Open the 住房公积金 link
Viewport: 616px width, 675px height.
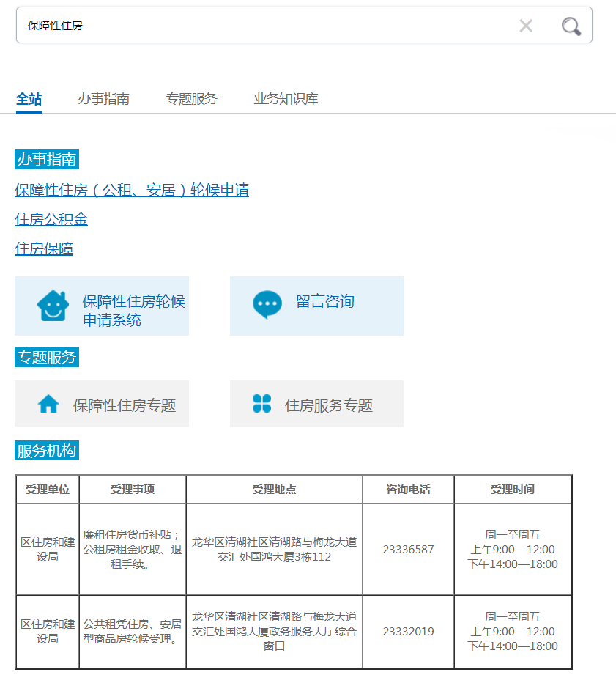(x=51, y=220)
